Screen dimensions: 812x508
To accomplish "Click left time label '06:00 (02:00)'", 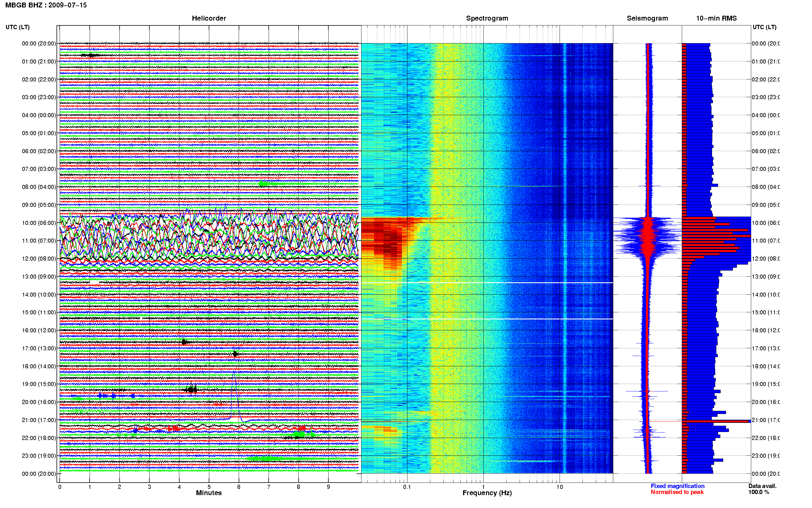I will 39,151.
